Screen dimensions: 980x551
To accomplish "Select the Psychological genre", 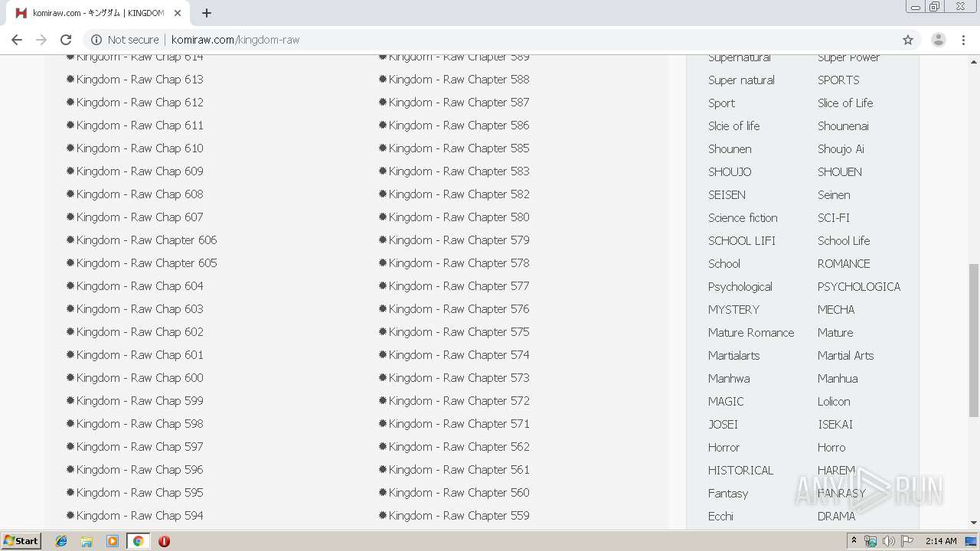I will 740,287.
